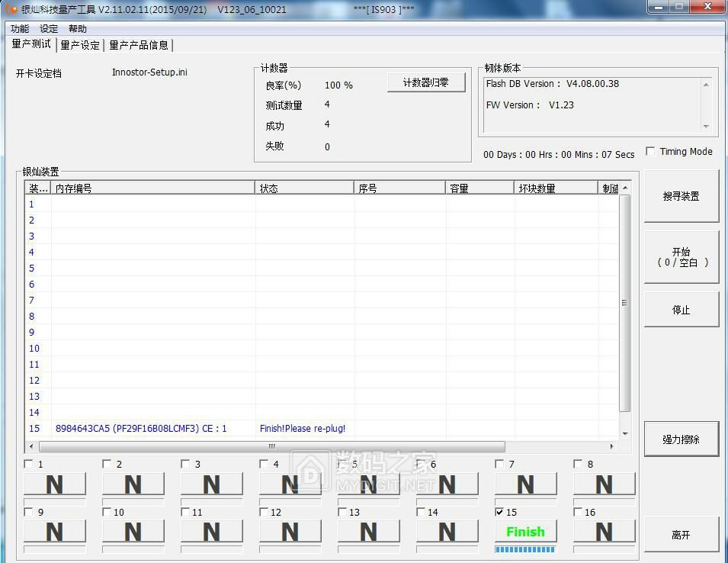Check the port 7 checkbox

tap(499, 464)
